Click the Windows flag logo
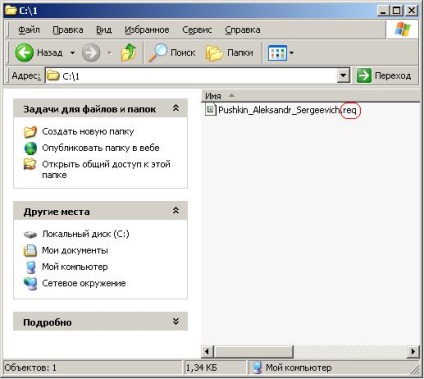Image resolution: width=424 pixels, height=379 pixels. pos(403,29)
